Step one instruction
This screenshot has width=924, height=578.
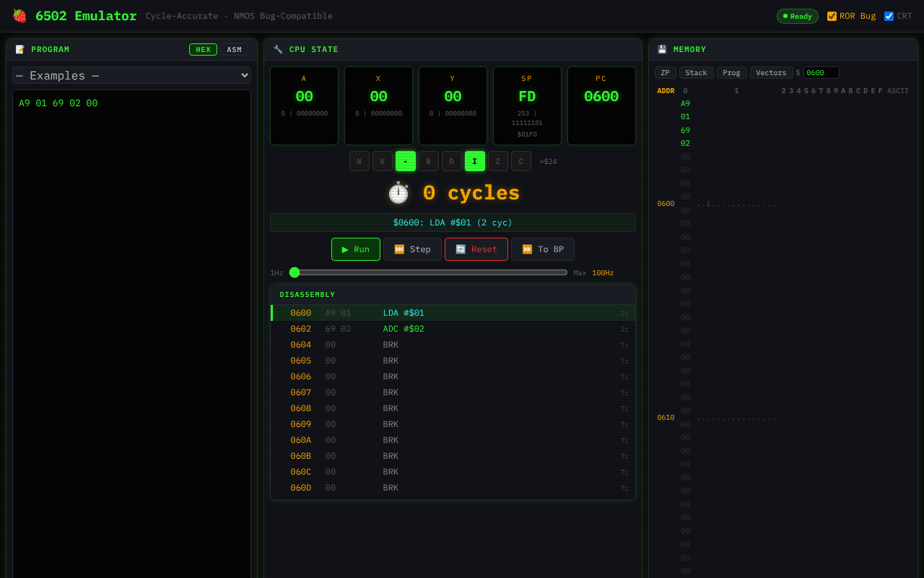pos(412,249)
